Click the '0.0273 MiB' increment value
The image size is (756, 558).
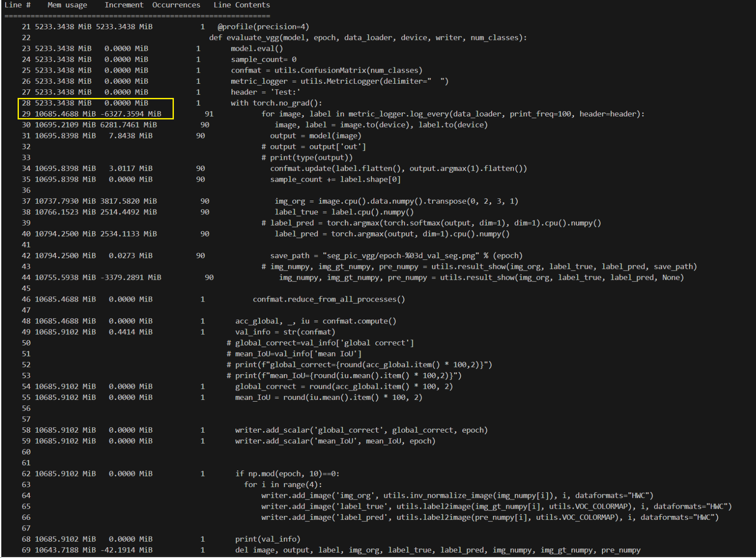point(131,256)
